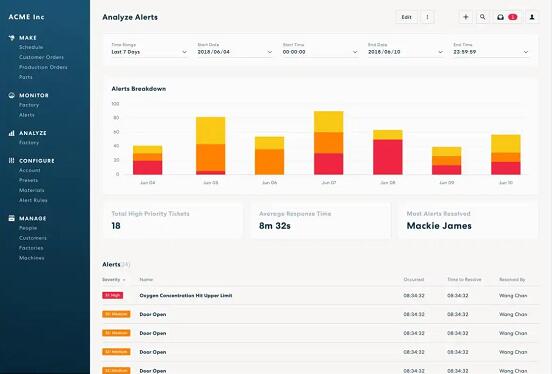Open Factories under MANAGE
The height and width of the screenshot is (374, 552).
(x=31, y=248)
